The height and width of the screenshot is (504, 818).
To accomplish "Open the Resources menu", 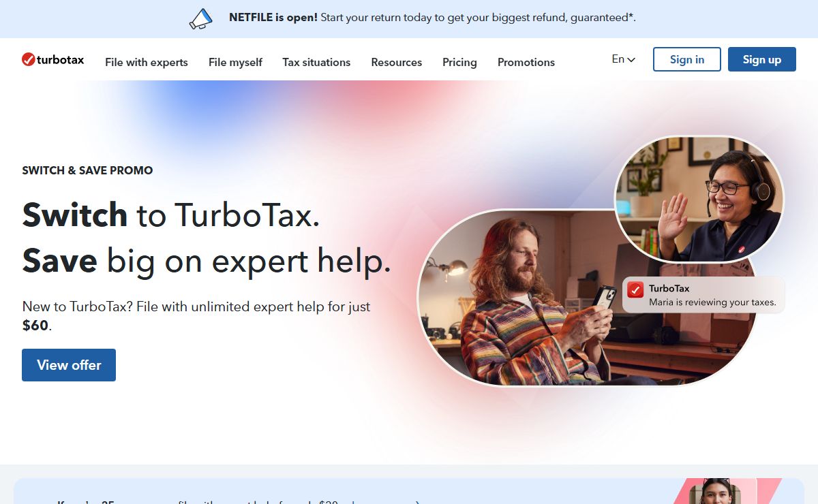I will (x=396, y=62).
